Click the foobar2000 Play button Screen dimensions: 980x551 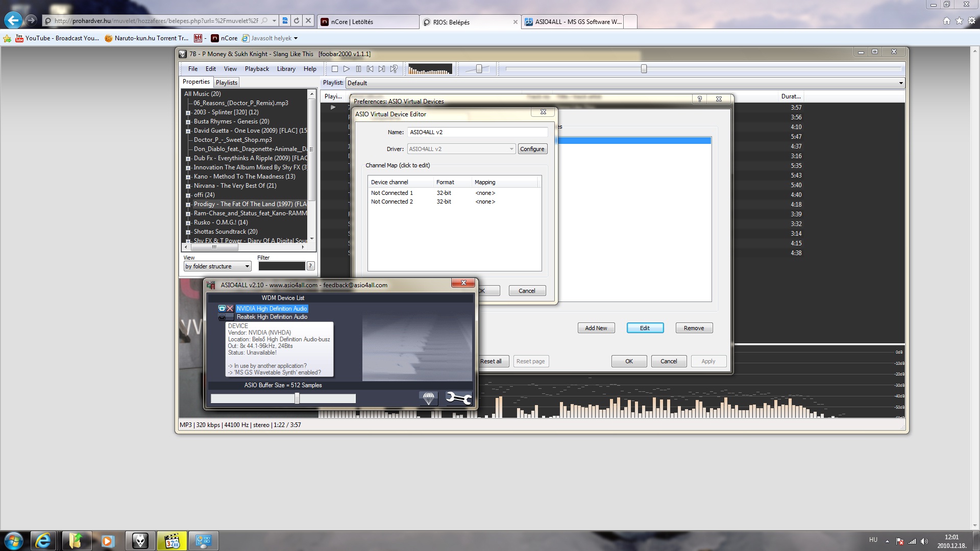tap(347, 69)
